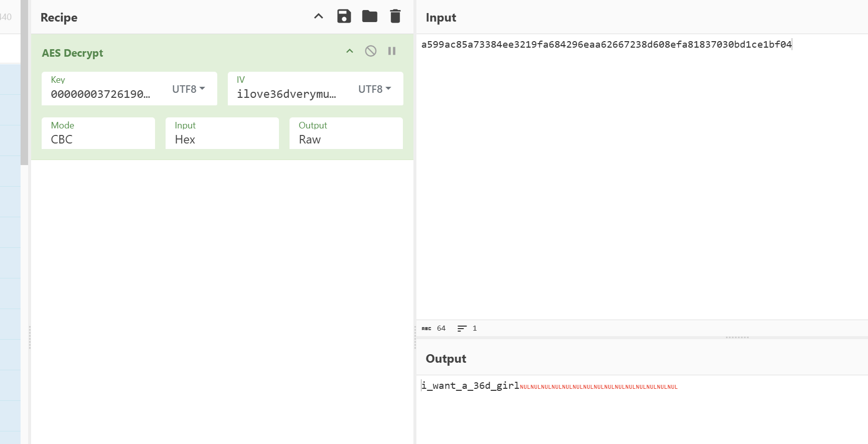
Task: Open the Key UTF8 format dropdown
Action: [189, 89]
